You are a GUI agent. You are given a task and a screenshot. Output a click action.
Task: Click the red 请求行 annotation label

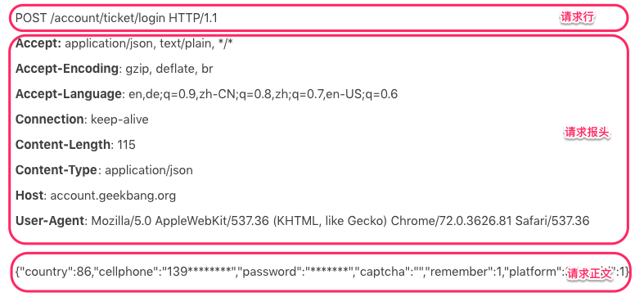point(578,17)
